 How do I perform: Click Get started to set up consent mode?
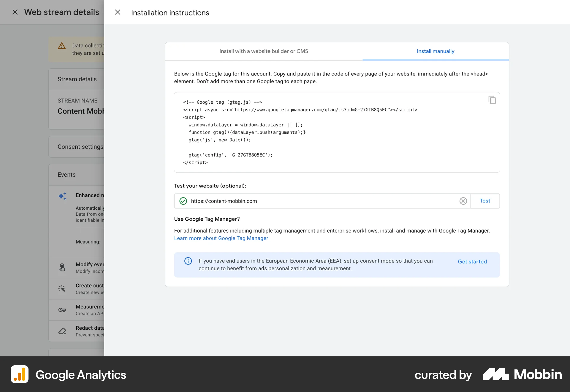(x=472, y=261)
